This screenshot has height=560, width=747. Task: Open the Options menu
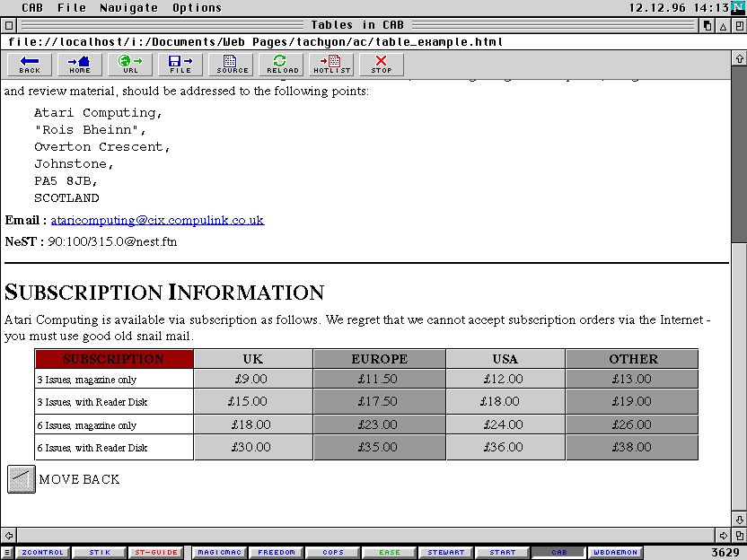tap(197, 8)
